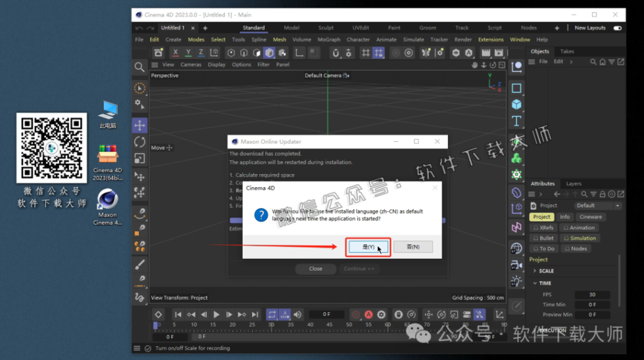Select the Live Selection tool
Viewport: 644px width, 360px height.
(140, 88)
